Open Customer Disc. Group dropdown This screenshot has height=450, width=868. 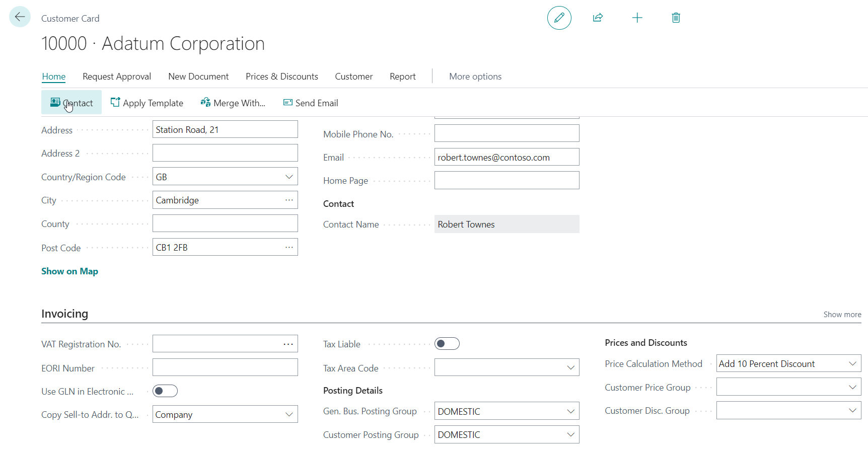tap(852, 410)
